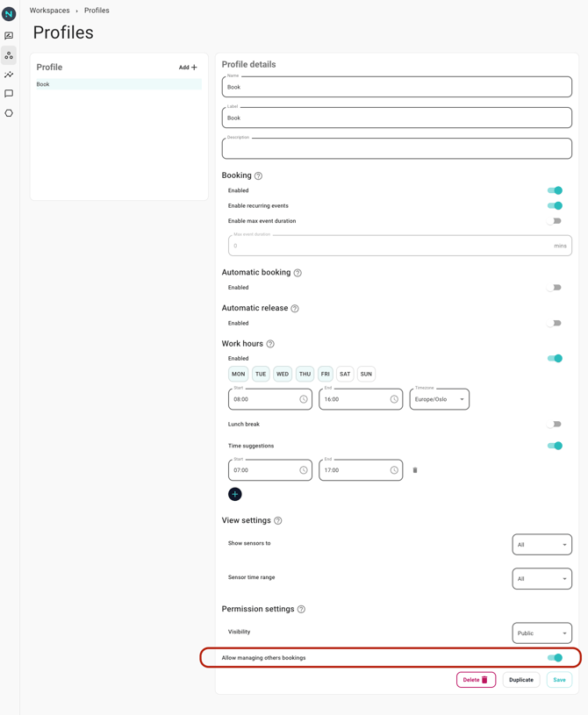Screen dimensions: 588x715
Task: Focus the Name input field
Action: click(x=397, y=87)
